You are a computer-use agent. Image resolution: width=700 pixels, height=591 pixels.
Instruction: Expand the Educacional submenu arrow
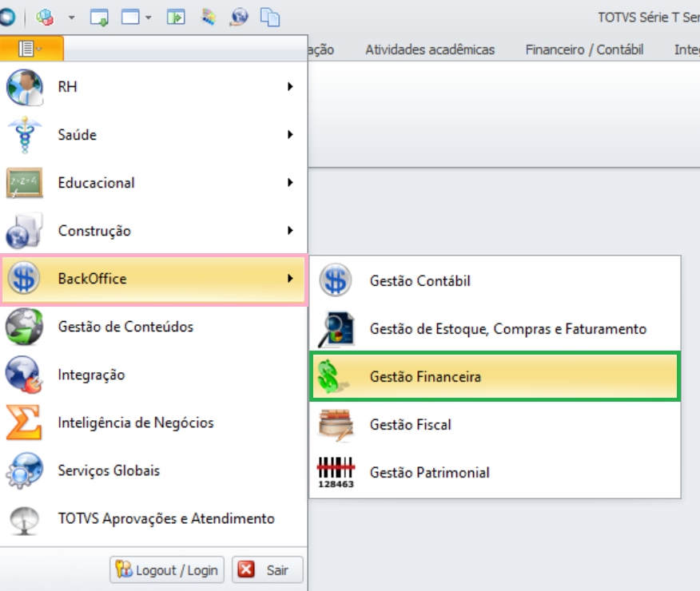click(290, 182)
